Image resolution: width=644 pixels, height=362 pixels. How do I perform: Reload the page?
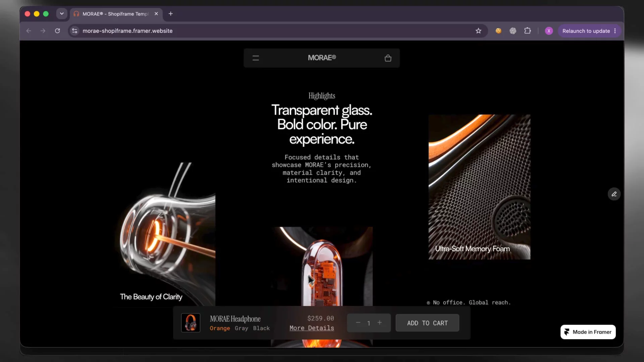click(x=57, y=31)
